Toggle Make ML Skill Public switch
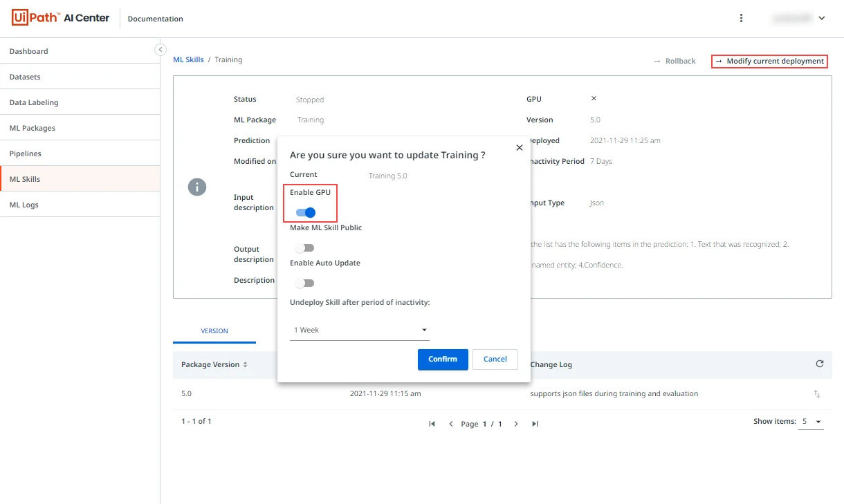 pos(304,248)
